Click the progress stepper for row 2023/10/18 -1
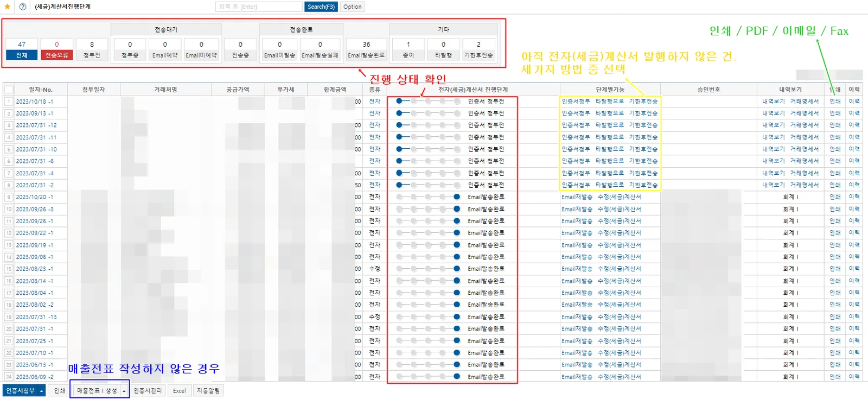Screen dimensions: 868x399 428,101
